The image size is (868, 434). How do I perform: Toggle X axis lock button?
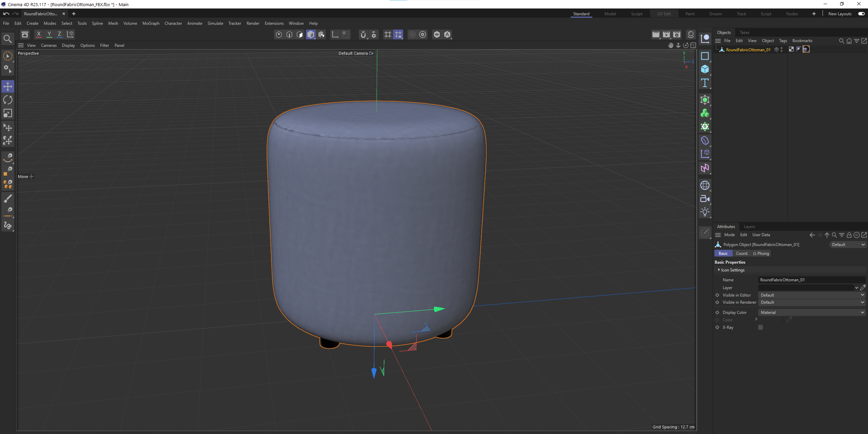coord(39,34)
